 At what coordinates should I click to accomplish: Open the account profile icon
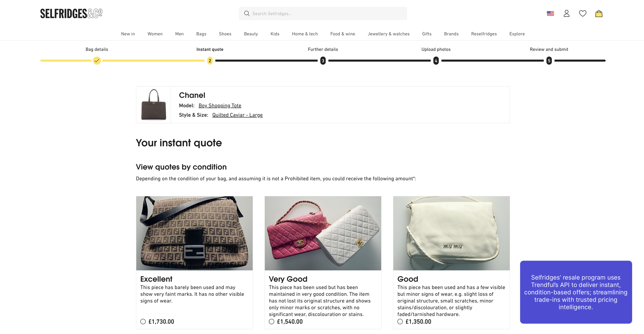(566, 13)
